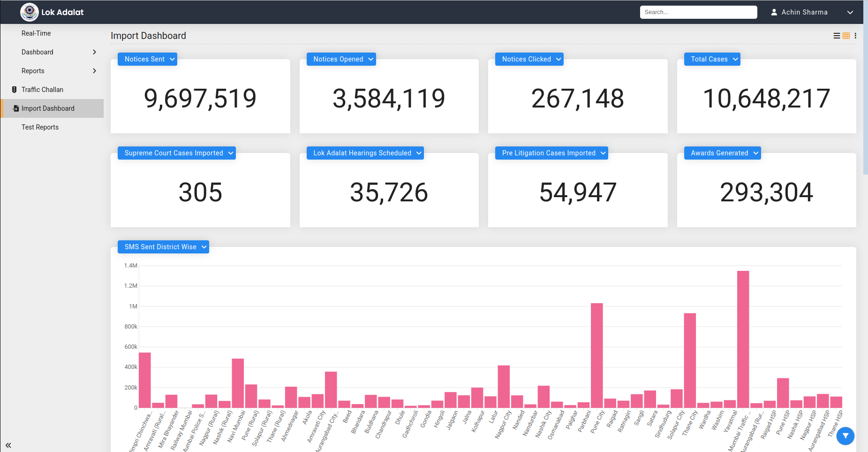Screen dimensions: 868x452
Task: Switch to list view layout icon
Action: coord(837,36)
